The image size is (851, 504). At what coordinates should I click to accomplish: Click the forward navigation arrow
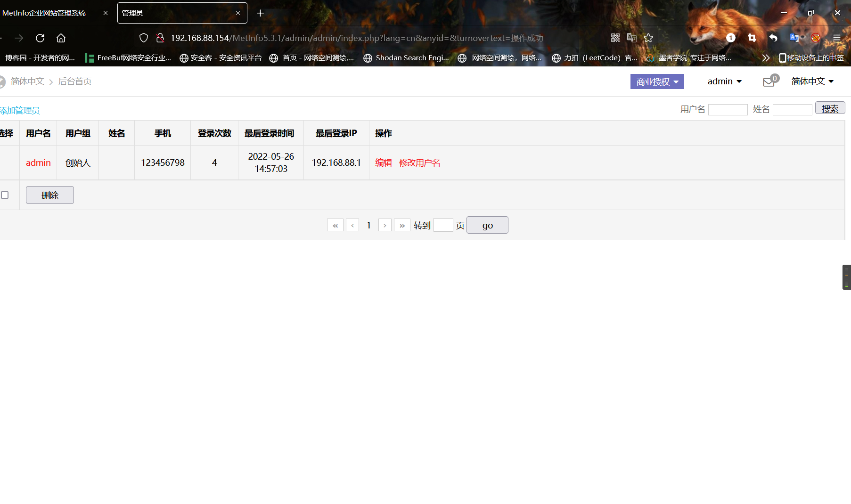tap(19, 38)
